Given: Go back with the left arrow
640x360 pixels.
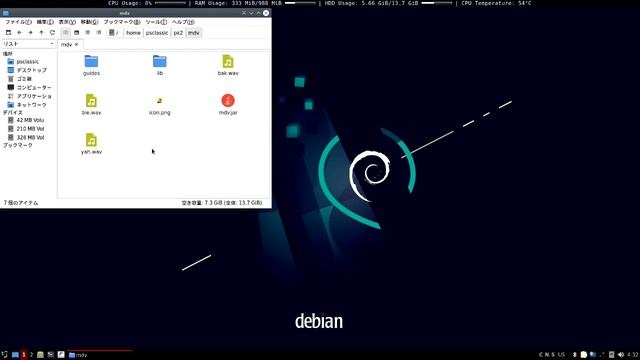Looking at the screenshot, I should pos(19,33).
